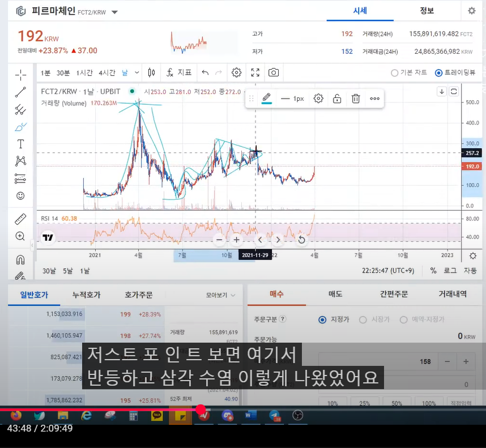Zoom out the chart with minus button
This screenshot has width=486, height=448.
pos(219,240)
